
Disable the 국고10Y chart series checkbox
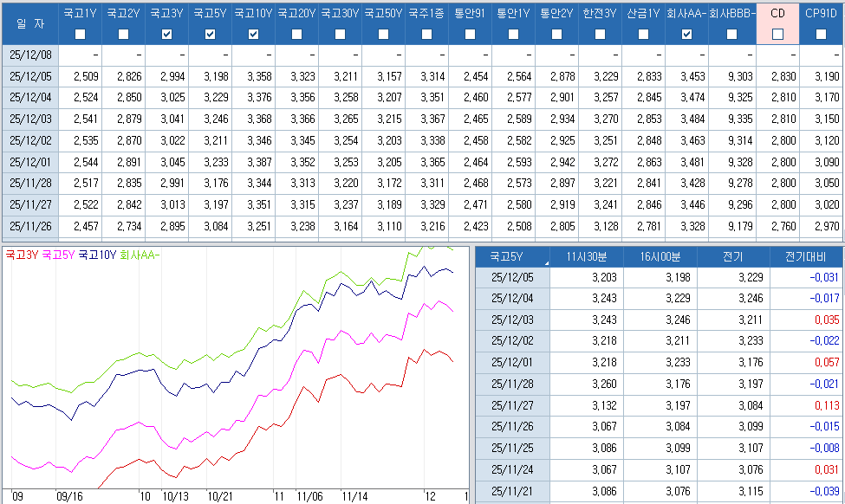tap(253, 35)
